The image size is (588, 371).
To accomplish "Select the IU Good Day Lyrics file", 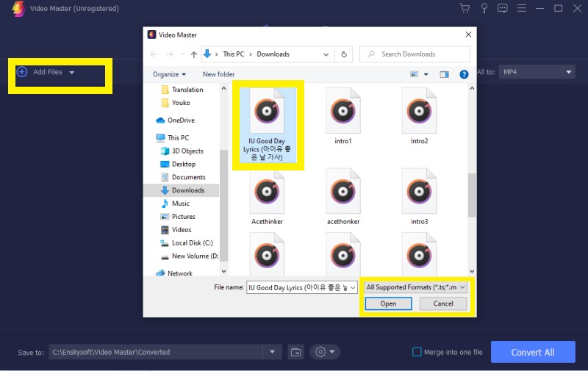I will point(267,124).
